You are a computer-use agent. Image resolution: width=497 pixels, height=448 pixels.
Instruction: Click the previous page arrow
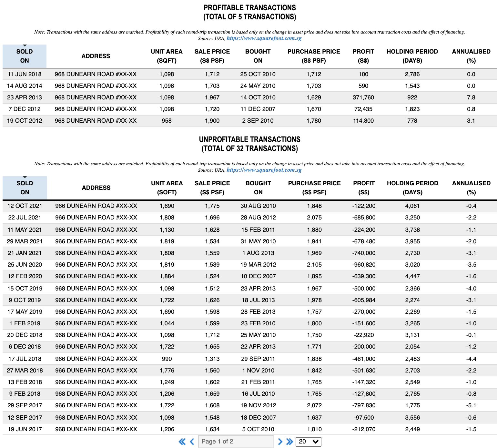(192, 442)
